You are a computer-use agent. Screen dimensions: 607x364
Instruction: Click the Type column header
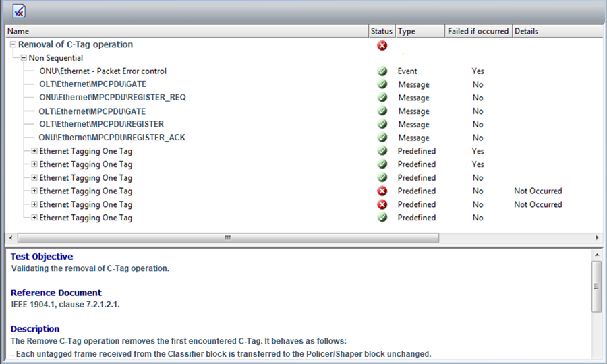418,31
